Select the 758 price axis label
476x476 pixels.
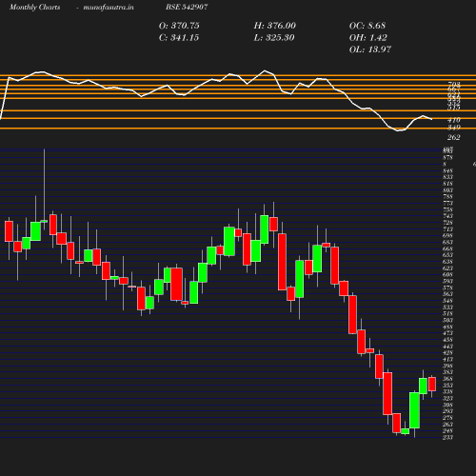tap(447, 209)
